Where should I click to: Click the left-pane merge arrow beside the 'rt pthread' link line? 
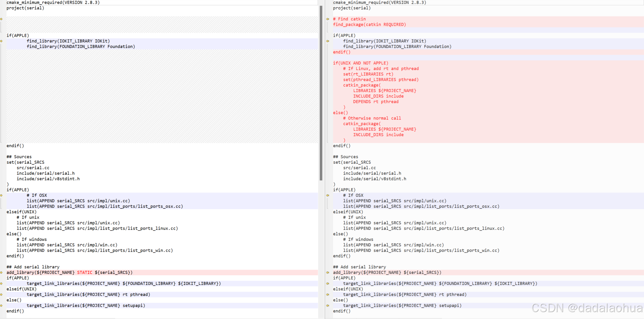(x=1, y=295)
